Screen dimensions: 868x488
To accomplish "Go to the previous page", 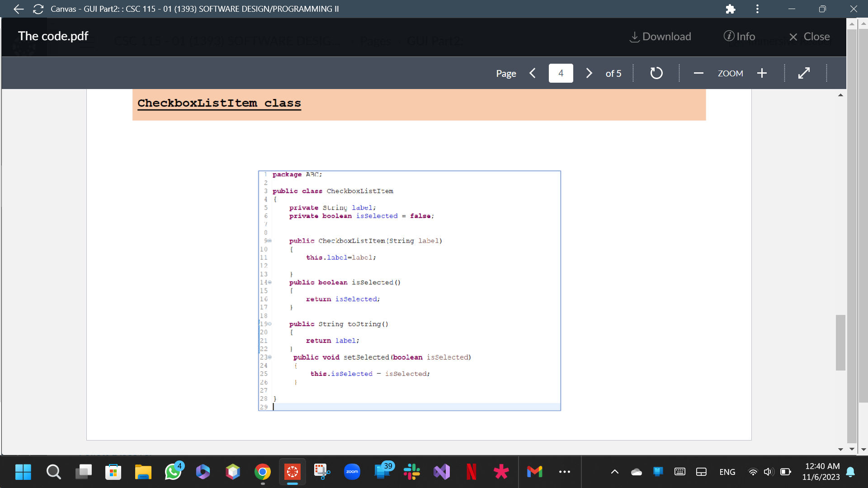I will (533, 73).
